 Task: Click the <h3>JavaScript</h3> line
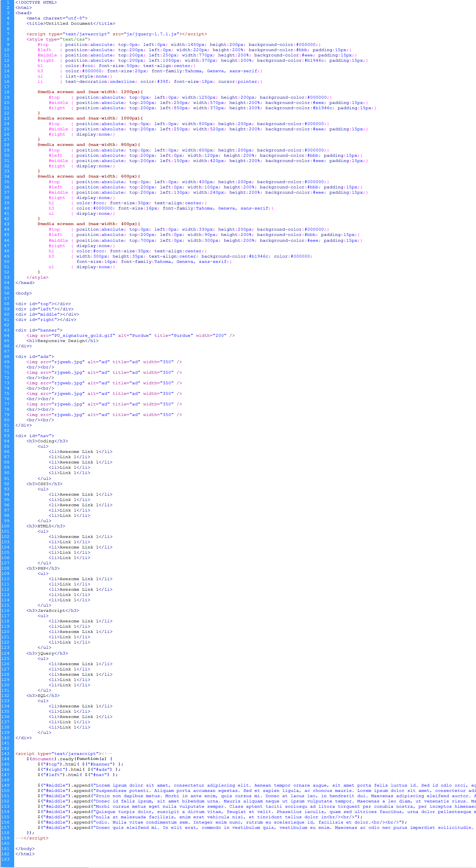(53, 610)
